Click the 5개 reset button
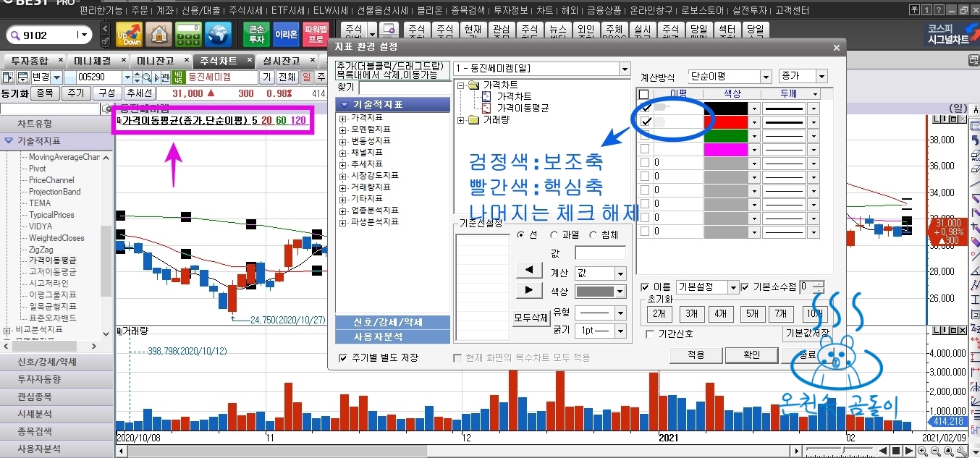The height and width of the screenshot is (458, 980). coord(752,313)
